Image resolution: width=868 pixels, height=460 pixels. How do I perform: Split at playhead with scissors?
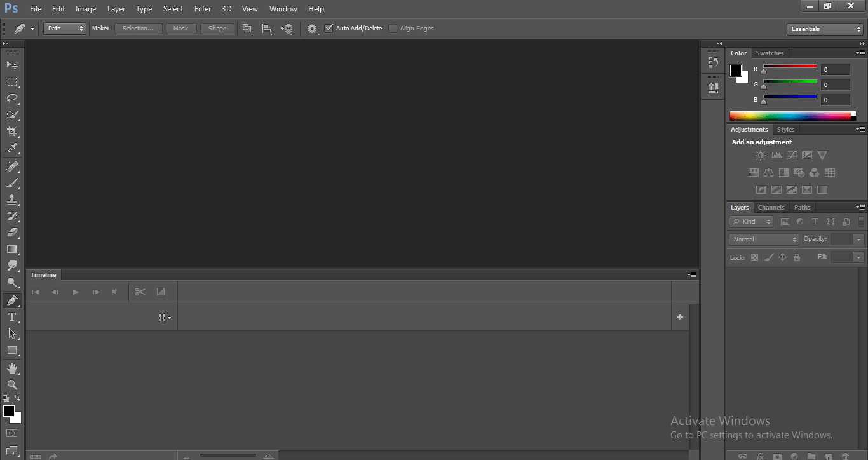(x=140, y=292)
